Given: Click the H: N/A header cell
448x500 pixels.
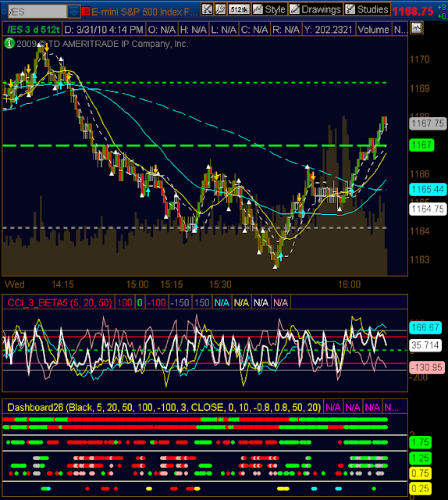Looking at the screenshot, I should [193, 30].
